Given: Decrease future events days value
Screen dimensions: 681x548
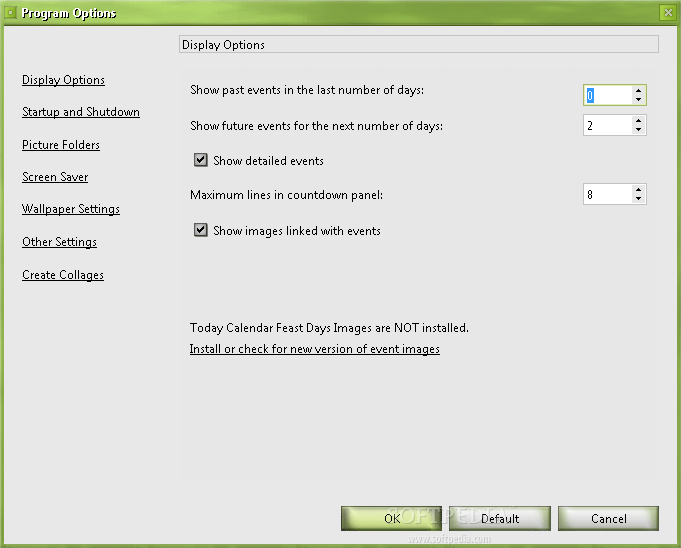Looking at the screenshot, I should coord(638,129).
